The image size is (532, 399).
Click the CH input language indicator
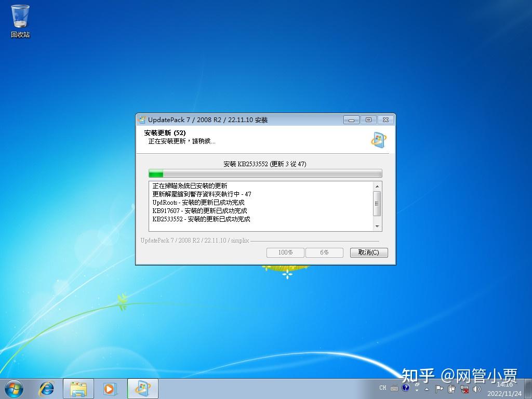pos(383,388)
